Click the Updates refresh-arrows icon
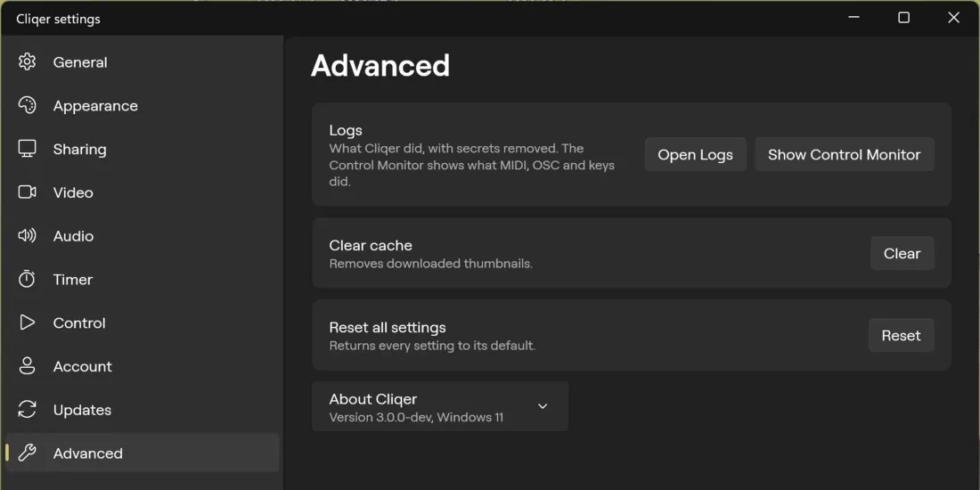This screenshot has height=490, width=980. pyautogui.click(x=27, y=410)
